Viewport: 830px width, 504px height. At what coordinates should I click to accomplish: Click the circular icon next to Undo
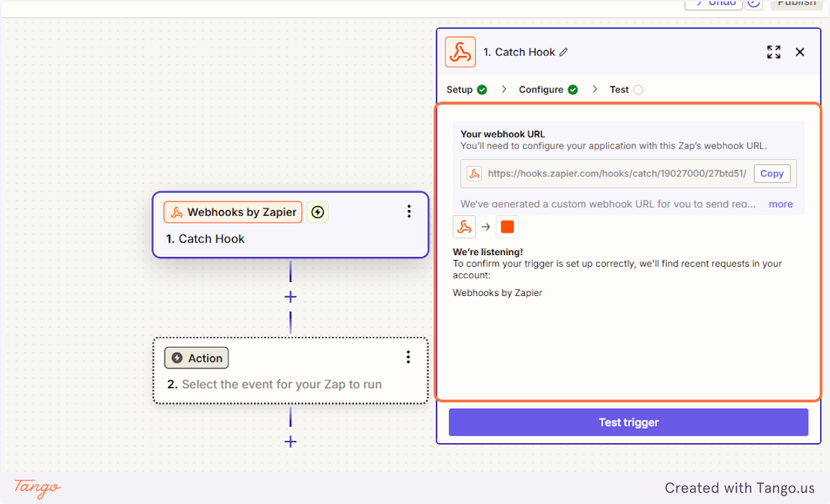click(x=754, y=3)
